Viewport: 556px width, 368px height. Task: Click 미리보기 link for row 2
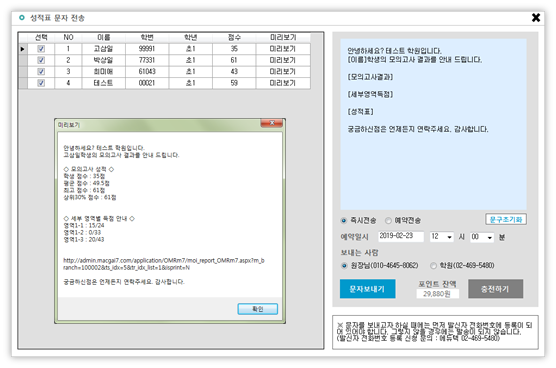pos(283,60)
